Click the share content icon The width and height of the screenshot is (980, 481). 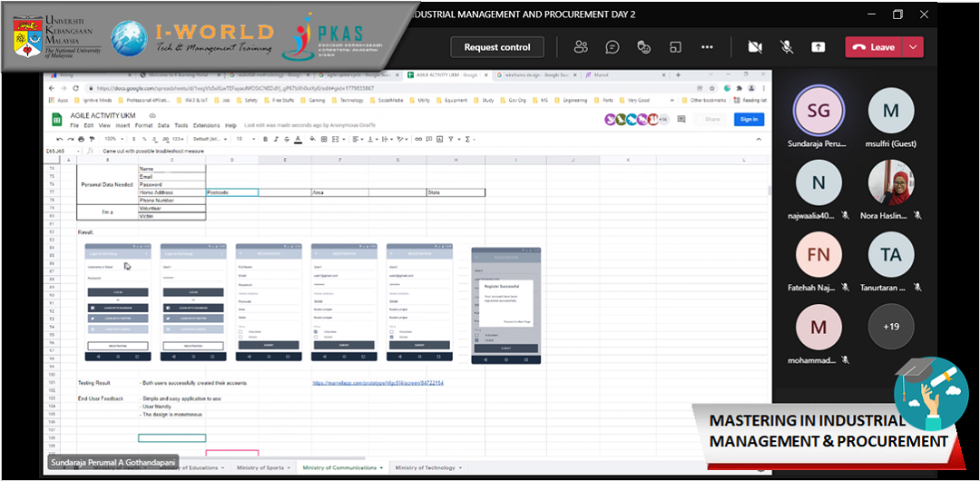coord(818,47)
